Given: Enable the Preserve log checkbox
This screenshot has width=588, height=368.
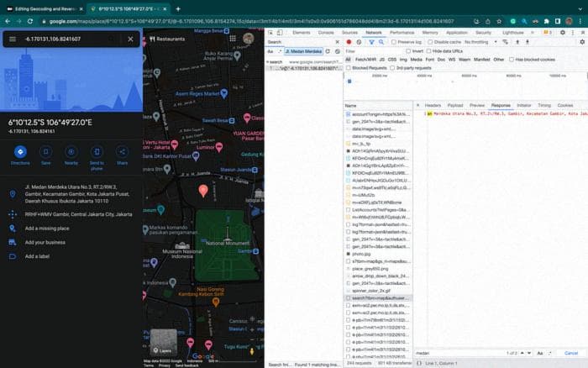Looking at the screenshot, I should 394,42.
